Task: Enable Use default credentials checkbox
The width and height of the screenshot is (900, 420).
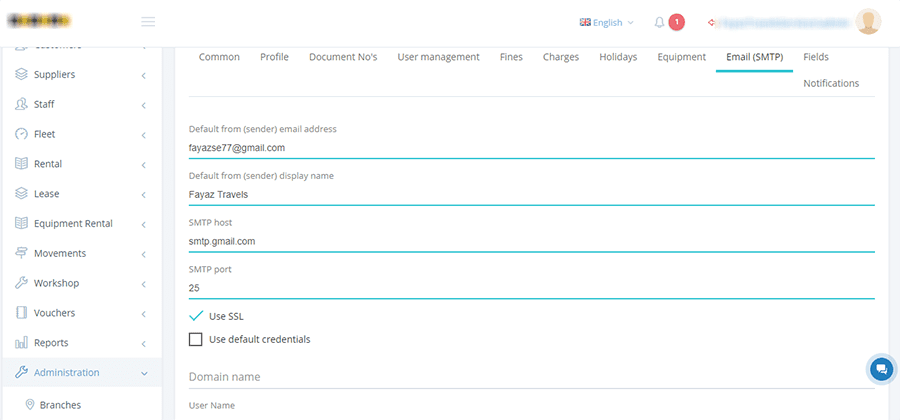Action: coord(196,340)
